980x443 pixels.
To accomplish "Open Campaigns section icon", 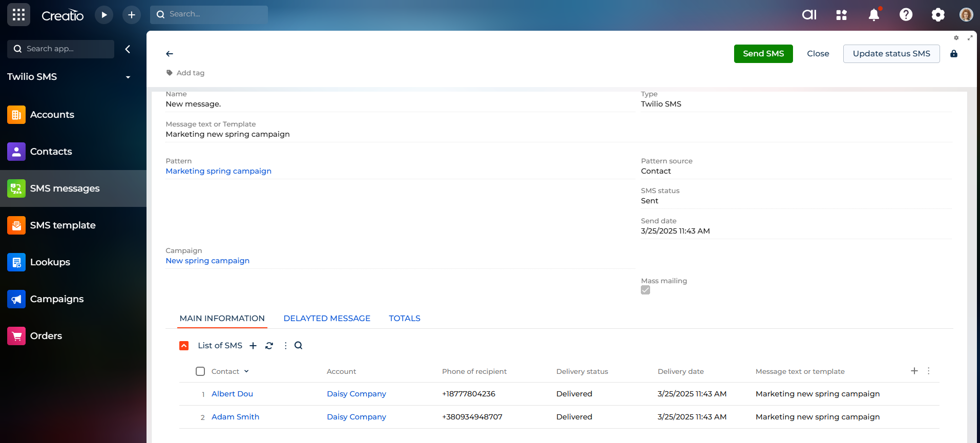I will [x=16, y=299].
